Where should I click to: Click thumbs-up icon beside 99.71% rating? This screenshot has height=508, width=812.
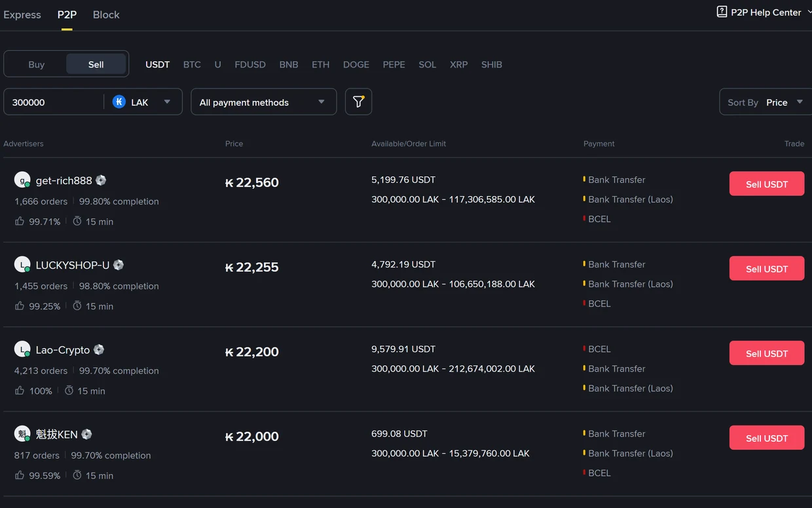point(20,222)
